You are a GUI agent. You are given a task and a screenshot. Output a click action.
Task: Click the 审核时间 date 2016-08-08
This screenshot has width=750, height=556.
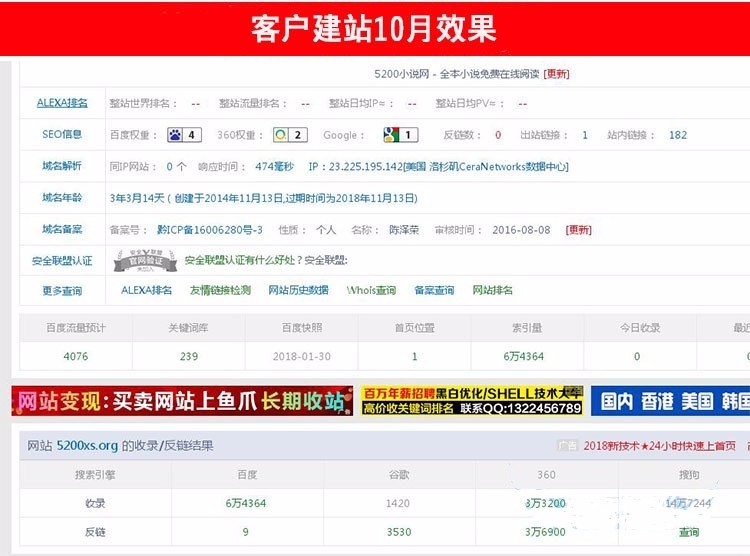pyautogui.click(x=521, y=230)
